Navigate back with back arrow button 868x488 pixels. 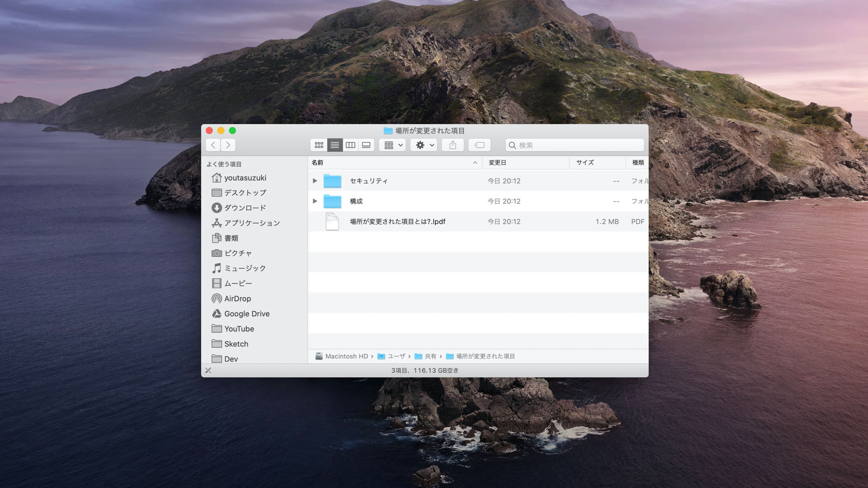(x=213, y=145)
